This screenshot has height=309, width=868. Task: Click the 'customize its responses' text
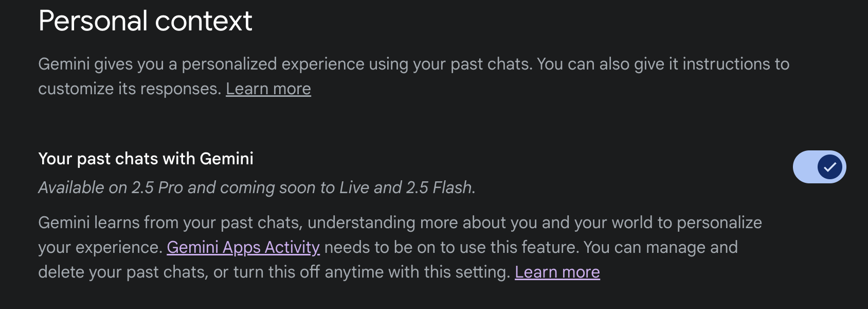coord(130,89)
